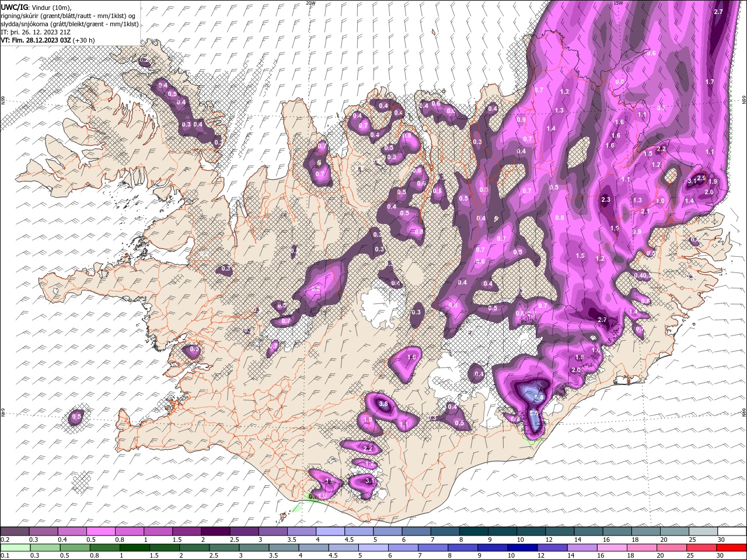Choose the lower legend red swatch labeled 25
This screenshot has width=747, height=560.
701,548
